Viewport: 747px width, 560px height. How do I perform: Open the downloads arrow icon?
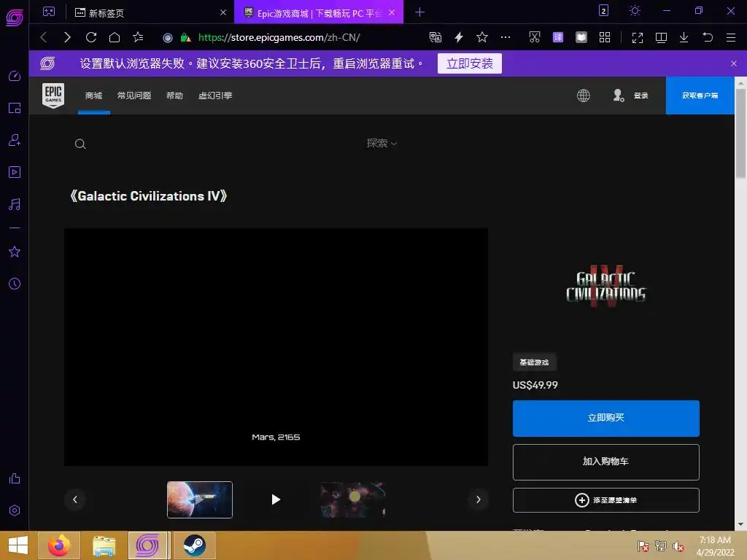[684, 38]
